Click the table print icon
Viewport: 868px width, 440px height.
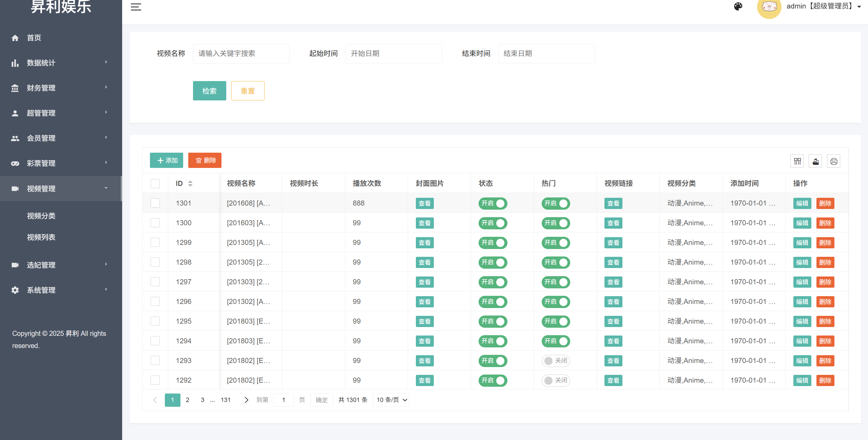point(834,161)
